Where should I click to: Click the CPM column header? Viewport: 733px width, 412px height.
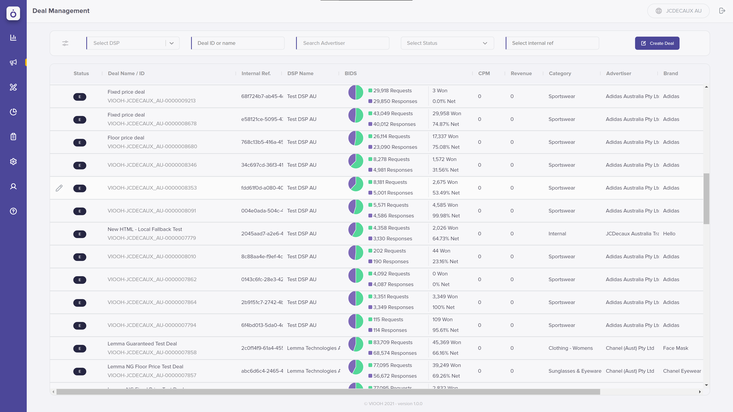(x=484, y=73)
